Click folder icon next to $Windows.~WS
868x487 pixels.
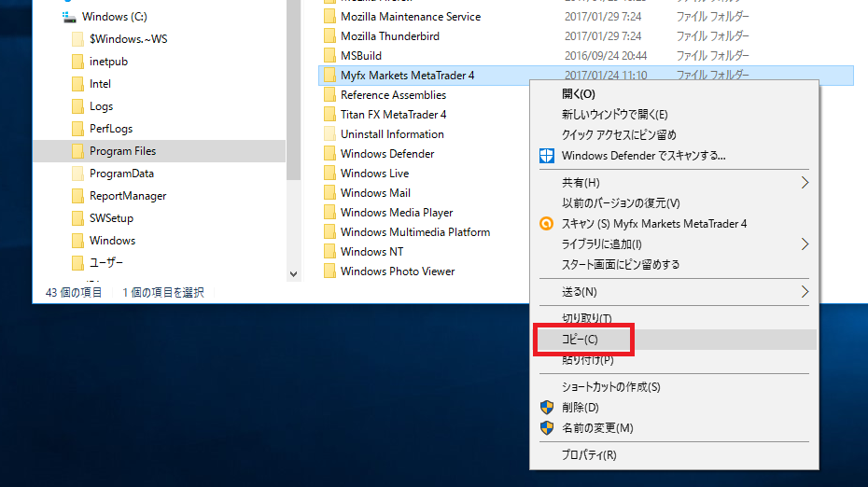tap(78, 39)
